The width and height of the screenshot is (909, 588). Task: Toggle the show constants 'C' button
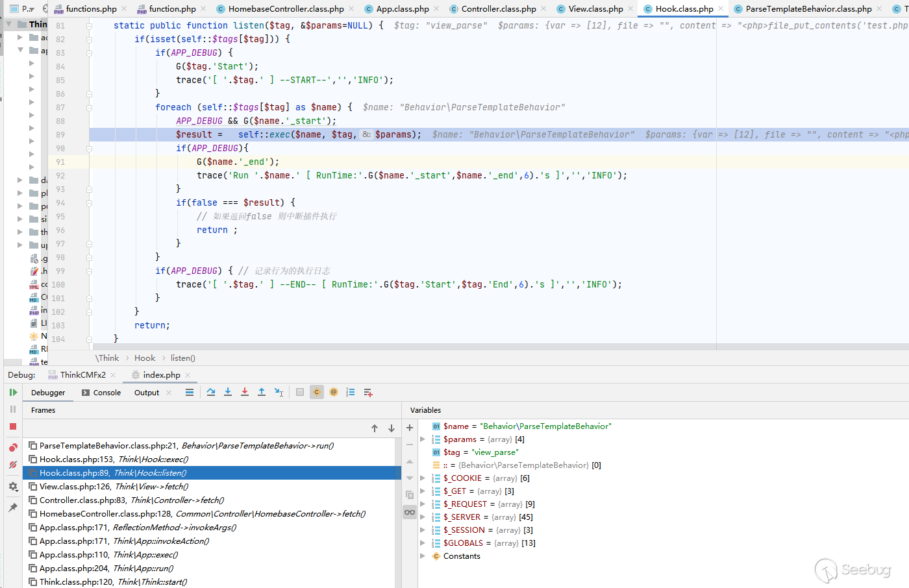(x=317, y=393)
